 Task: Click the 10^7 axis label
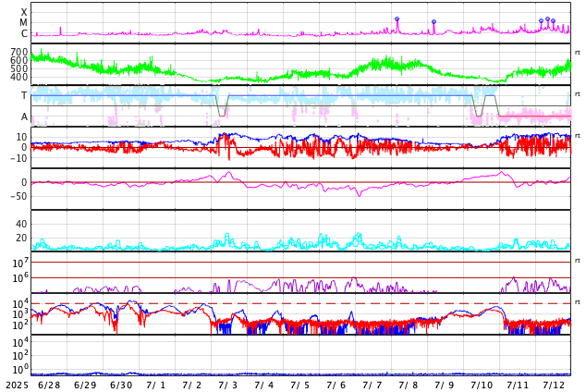tap(19, 263)
